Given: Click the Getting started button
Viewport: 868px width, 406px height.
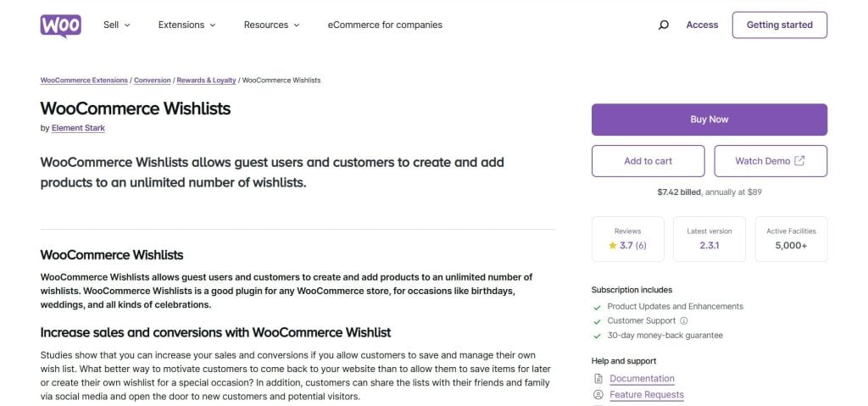Looking at the screenshot, I should (x=779, y=25).
